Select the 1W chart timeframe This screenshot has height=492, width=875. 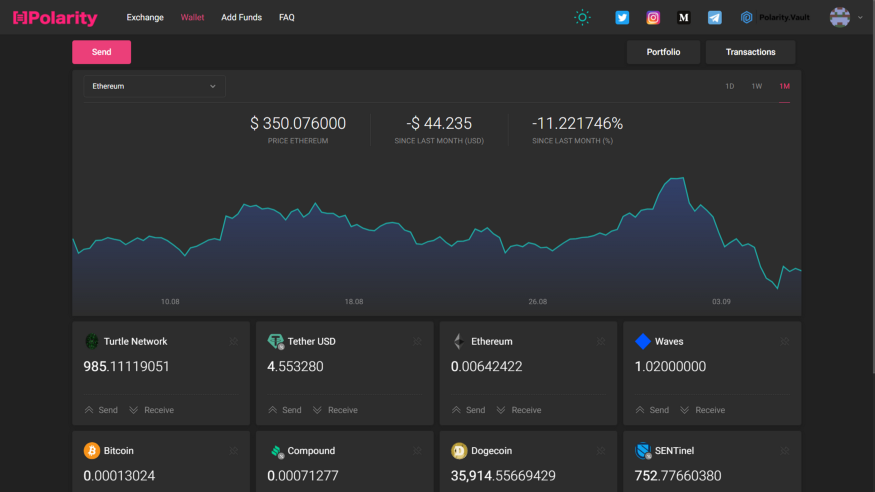pyautogui.click(x=757, y=86)
